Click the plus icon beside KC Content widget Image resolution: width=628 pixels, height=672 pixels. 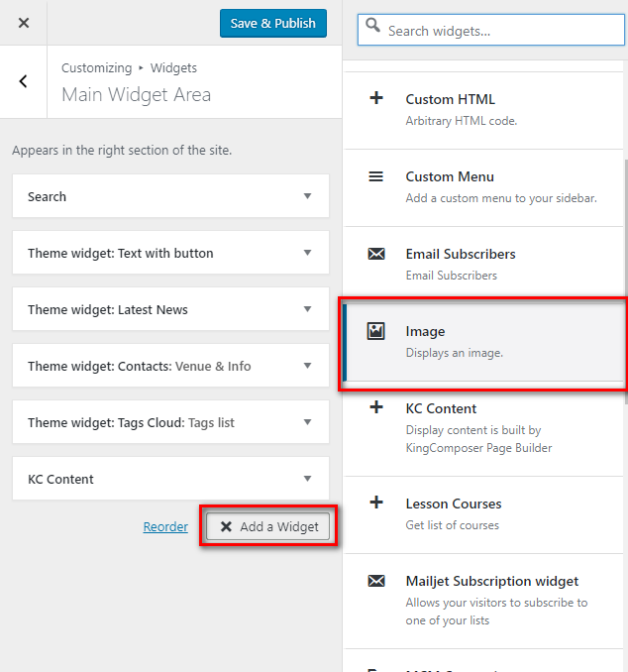coord(376,408)
